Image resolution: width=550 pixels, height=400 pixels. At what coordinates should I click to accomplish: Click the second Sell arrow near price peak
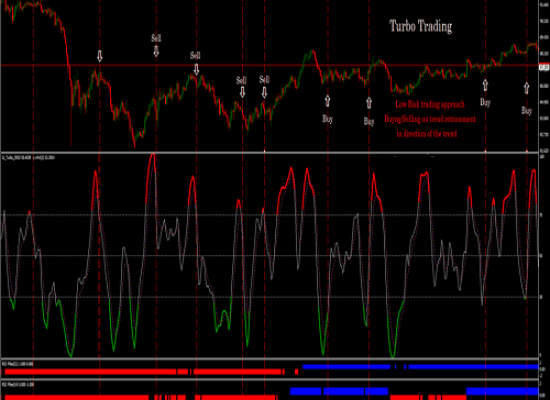click(196, 69)
